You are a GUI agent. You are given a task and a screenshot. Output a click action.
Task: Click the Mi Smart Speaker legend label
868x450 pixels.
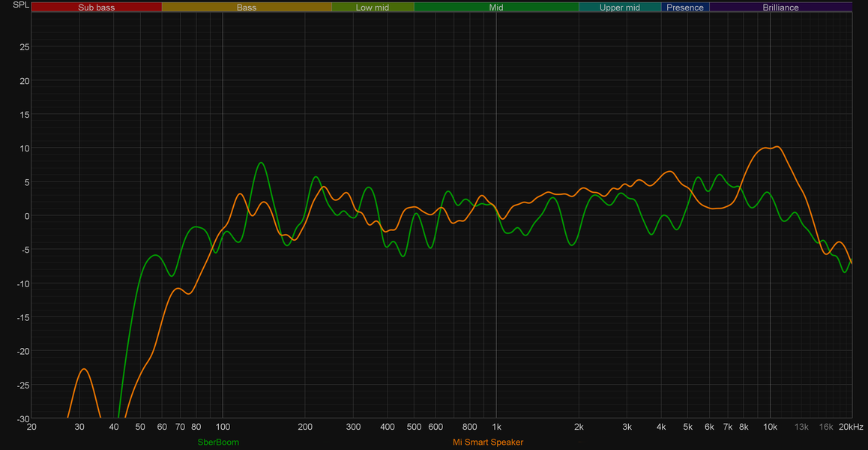(488, 442)
